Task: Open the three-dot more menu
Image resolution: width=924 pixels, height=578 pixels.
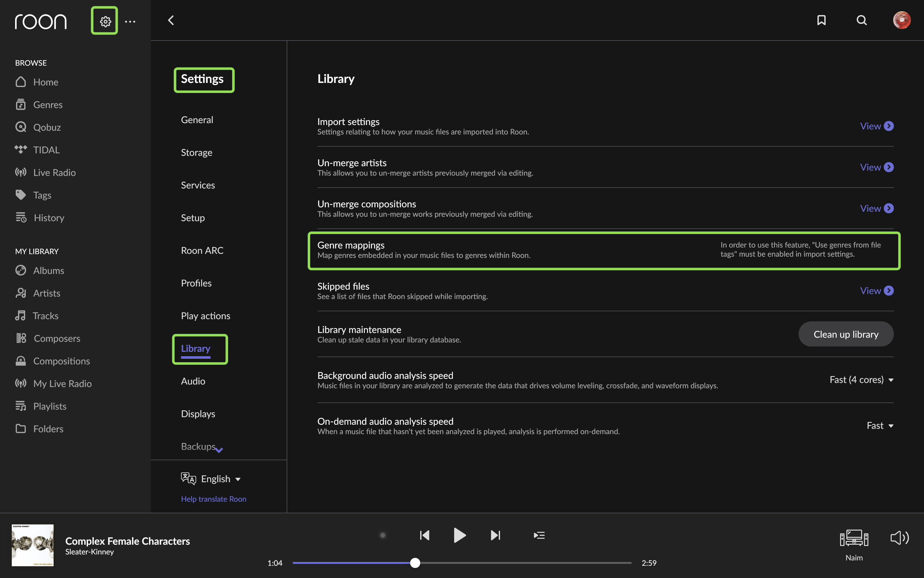Action: 130,22
